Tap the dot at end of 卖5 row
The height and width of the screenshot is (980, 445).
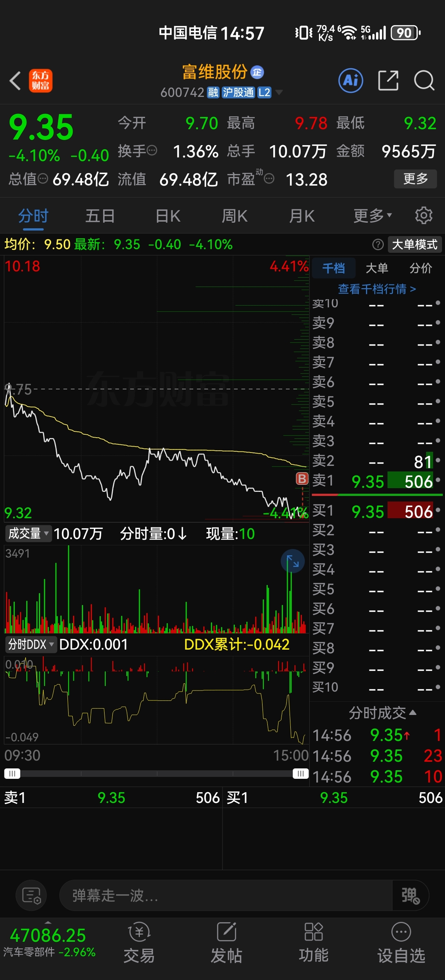[438, 401]
